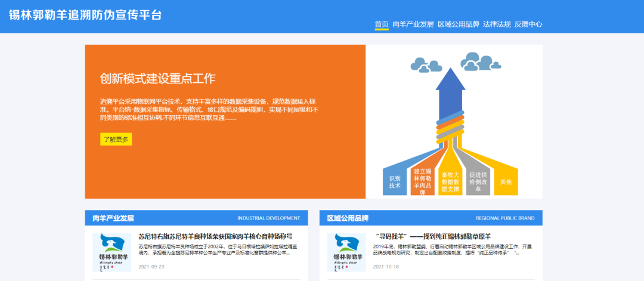Open the 苏尼特羊良种场 article title

(x=215, y=237)
